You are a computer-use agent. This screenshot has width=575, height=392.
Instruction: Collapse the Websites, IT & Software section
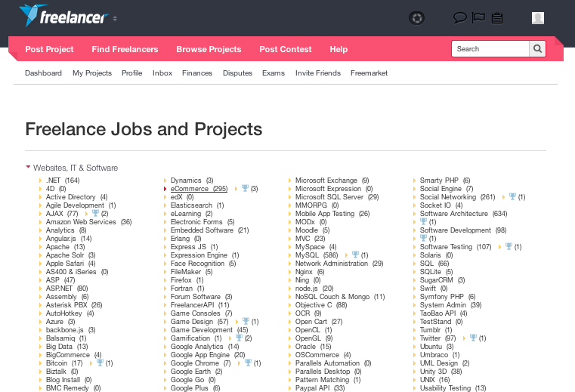28,167
